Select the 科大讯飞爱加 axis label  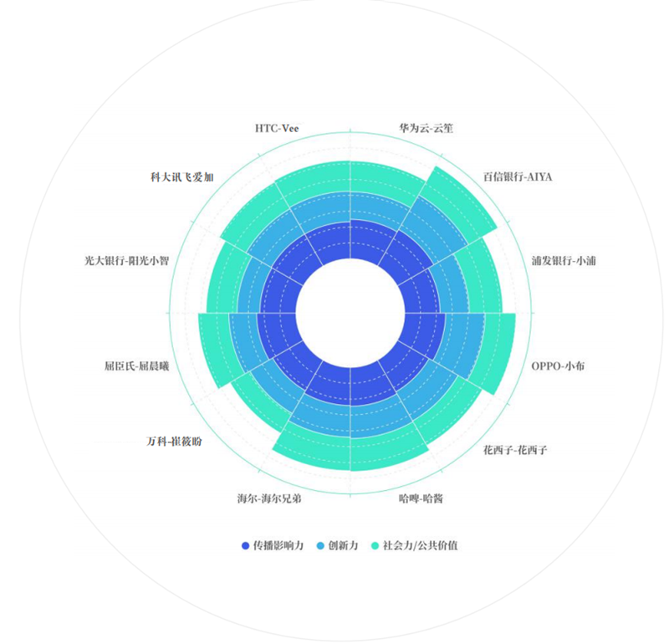(182, 176)
